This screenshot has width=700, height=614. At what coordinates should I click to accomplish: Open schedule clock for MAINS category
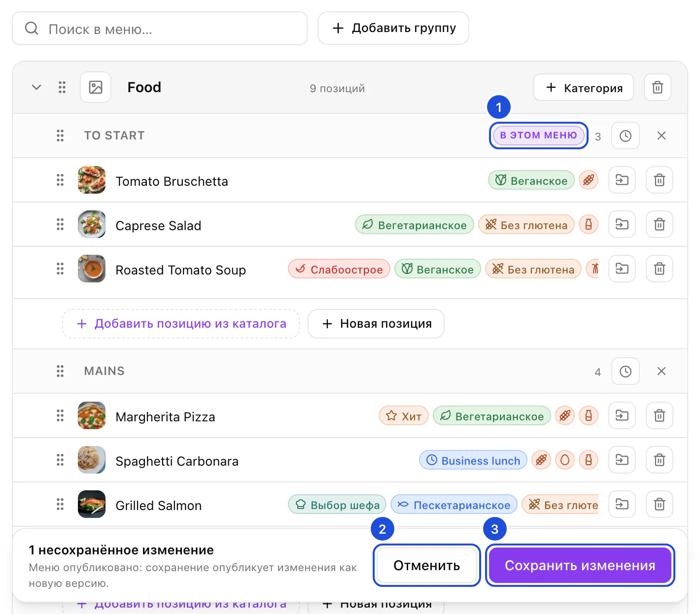coord(626,372)
